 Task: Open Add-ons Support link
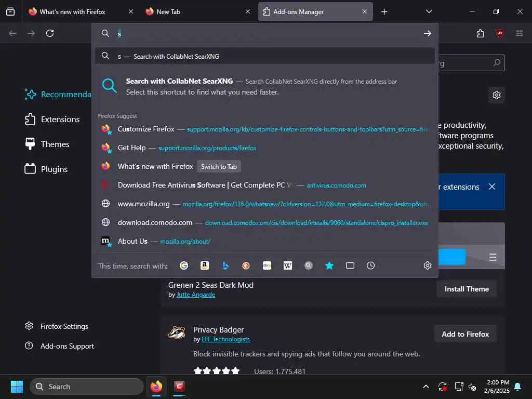pos(59,346)
